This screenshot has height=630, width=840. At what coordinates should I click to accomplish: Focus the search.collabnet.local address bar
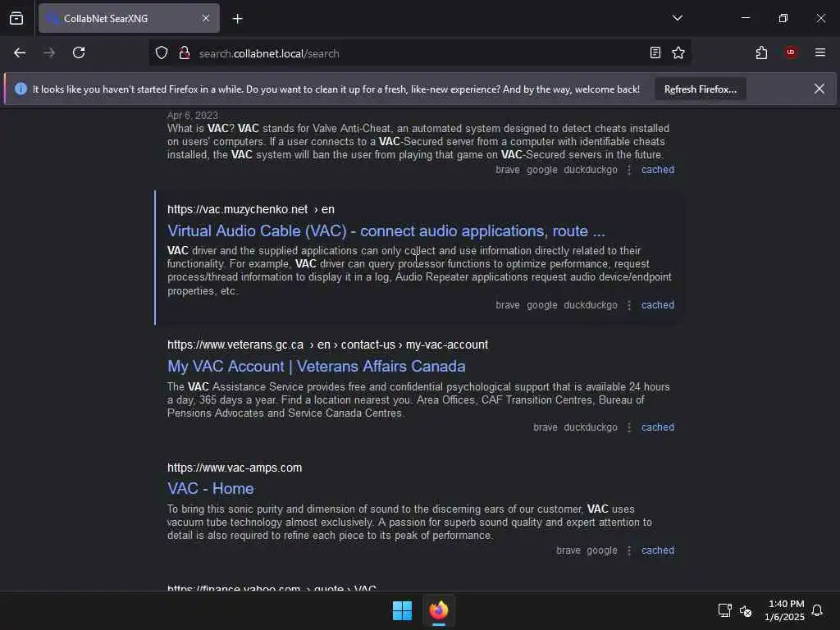pos(421,53)
